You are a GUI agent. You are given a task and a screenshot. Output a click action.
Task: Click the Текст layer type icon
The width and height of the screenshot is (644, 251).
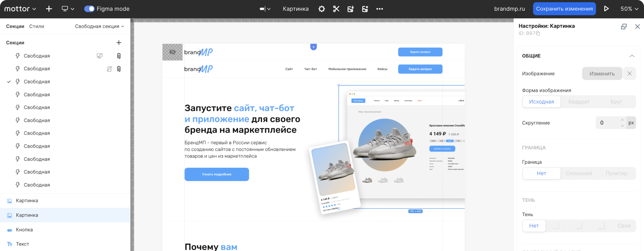[x=9, y=244]
